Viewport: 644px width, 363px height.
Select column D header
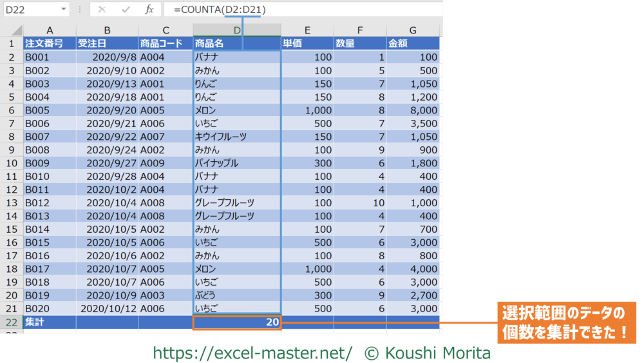click(x=236, y=30)
